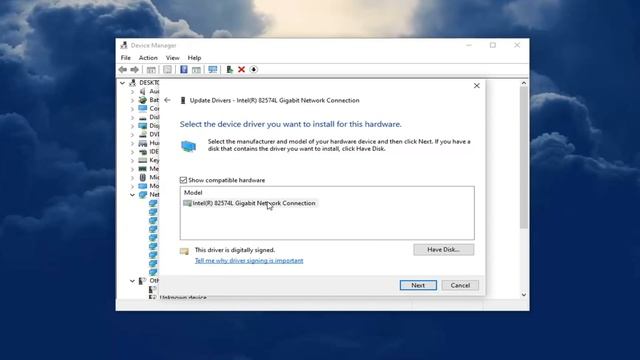Expand the Monitors category node

(x=132, y=186)
